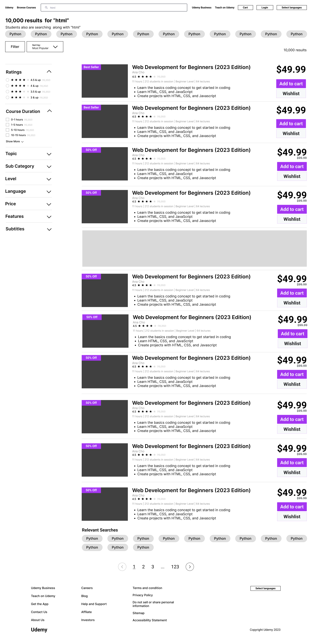Image resolution: width=312 pixels, height=644 pixels.
Task: Go to next results page arrow
Action: [190, 567]
